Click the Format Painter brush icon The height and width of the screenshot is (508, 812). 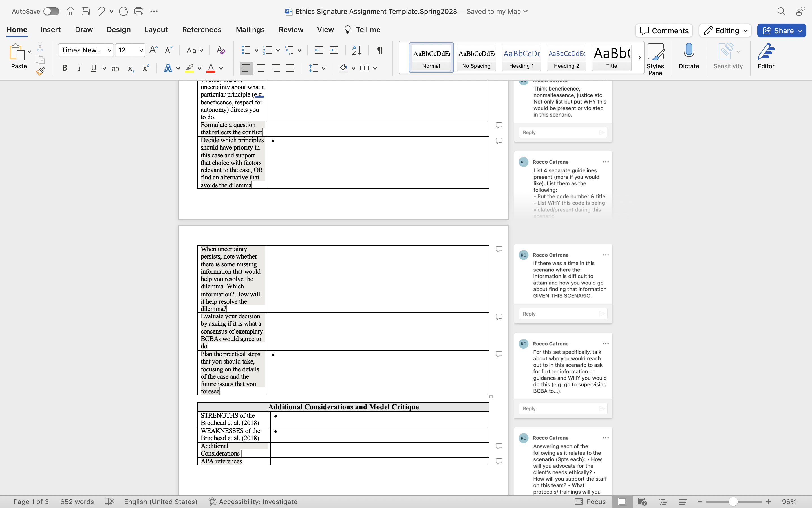40,71
